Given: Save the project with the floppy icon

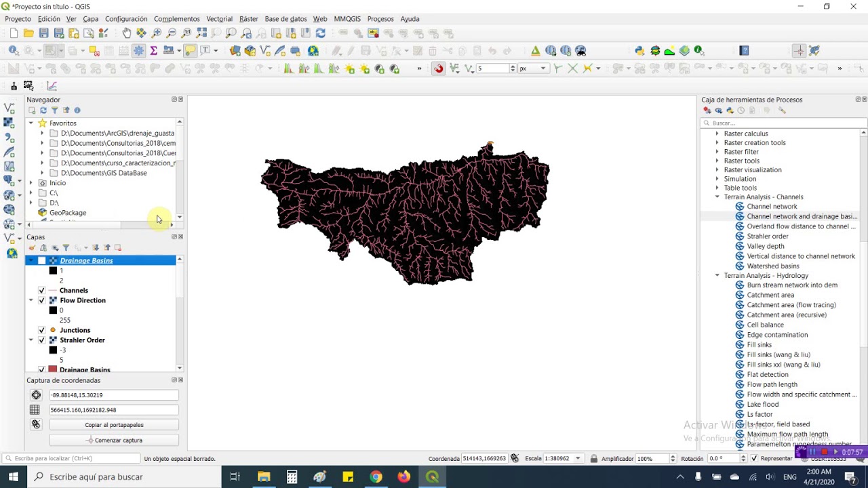Looking at the screenshot, I should tap(43, 33).
